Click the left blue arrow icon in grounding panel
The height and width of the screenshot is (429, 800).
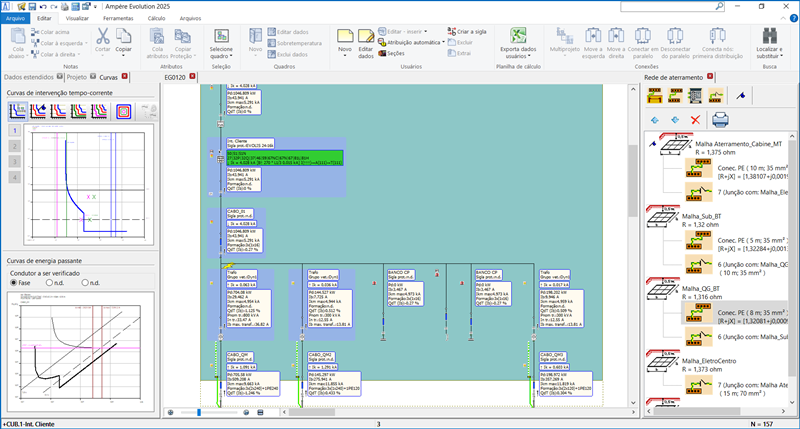(655, 120)
